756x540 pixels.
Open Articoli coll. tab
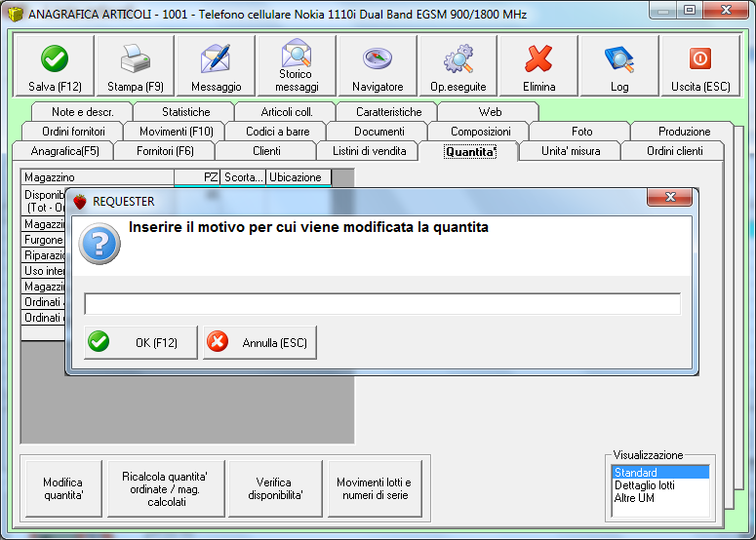click(x=287, y=112)
